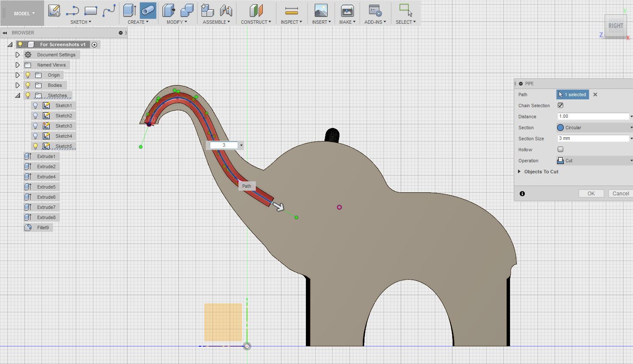Image resolution: width=633 pixels, height=364 pixels.
Task: Collapse the Sketches tree node
Action: coord(17,95)
